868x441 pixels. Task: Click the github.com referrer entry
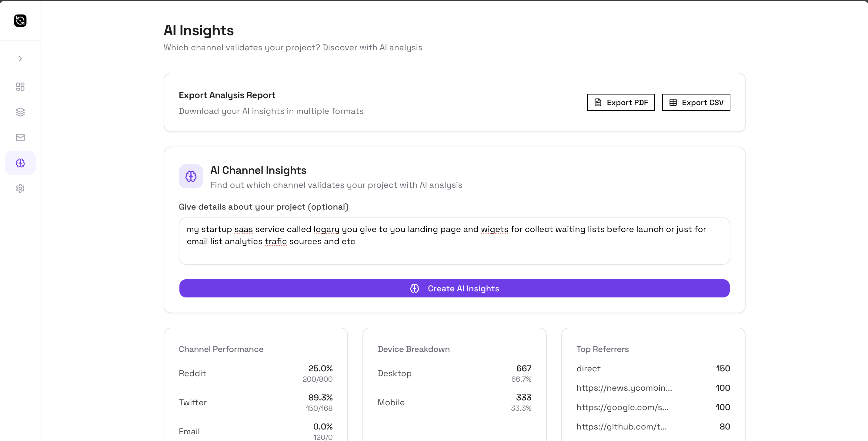tap(621, 426)
